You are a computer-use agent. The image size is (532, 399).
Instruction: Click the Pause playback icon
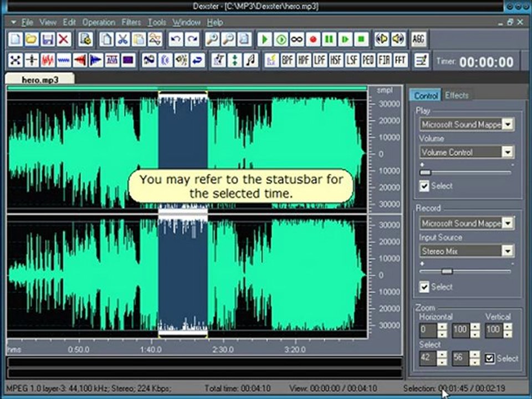pyautogui.click(x=329, y=39)
